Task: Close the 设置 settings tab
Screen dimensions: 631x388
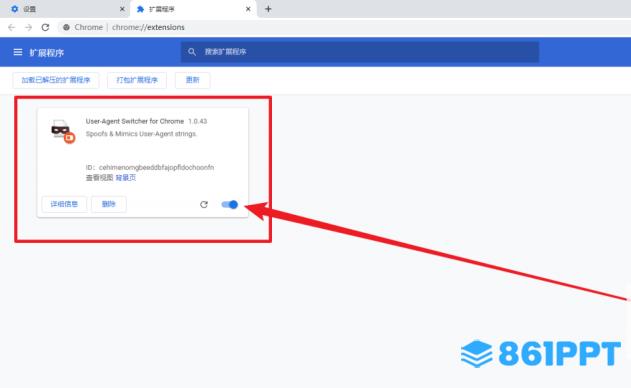Action: (x=122, y=9)
